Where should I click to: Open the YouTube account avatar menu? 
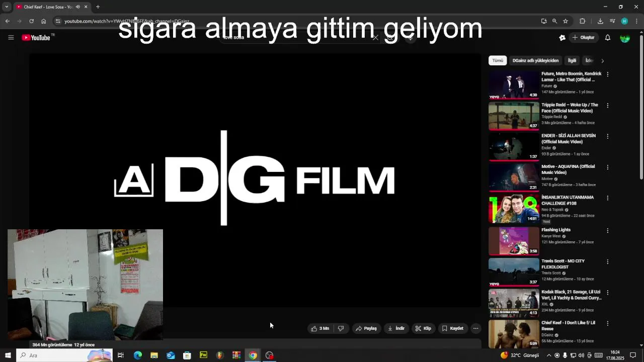click(624, 38)
